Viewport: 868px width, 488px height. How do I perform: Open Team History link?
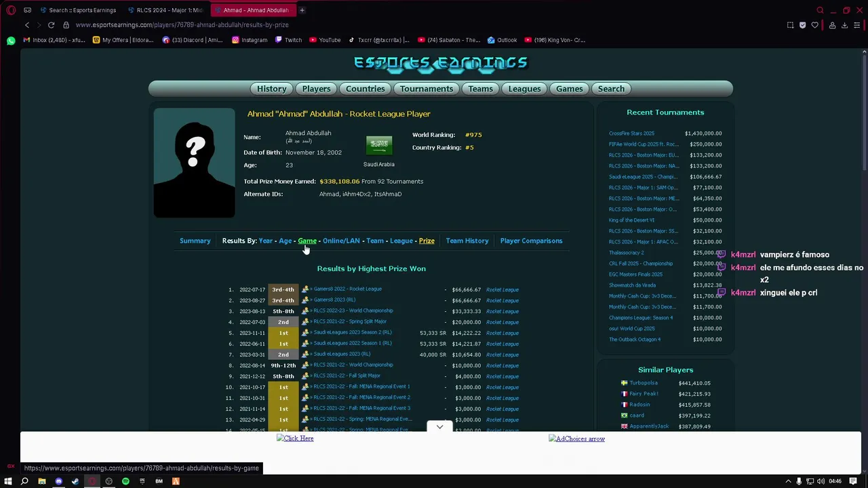click(467, 241)
